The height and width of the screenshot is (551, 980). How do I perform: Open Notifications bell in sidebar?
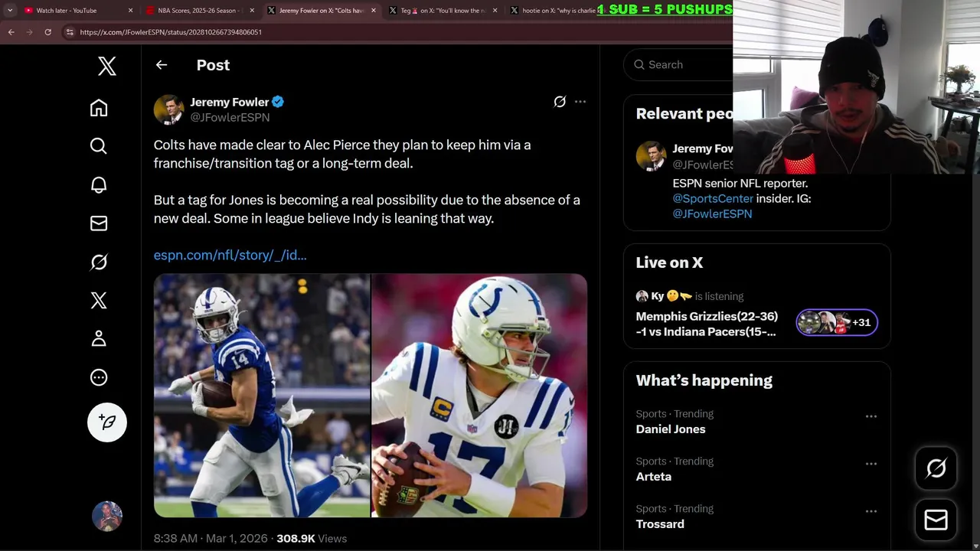tap(99, 184)
